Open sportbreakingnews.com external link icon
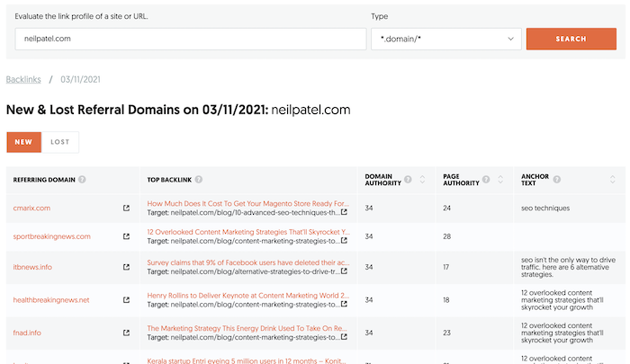This screenshot has width=630, height=364. (126, 236)
